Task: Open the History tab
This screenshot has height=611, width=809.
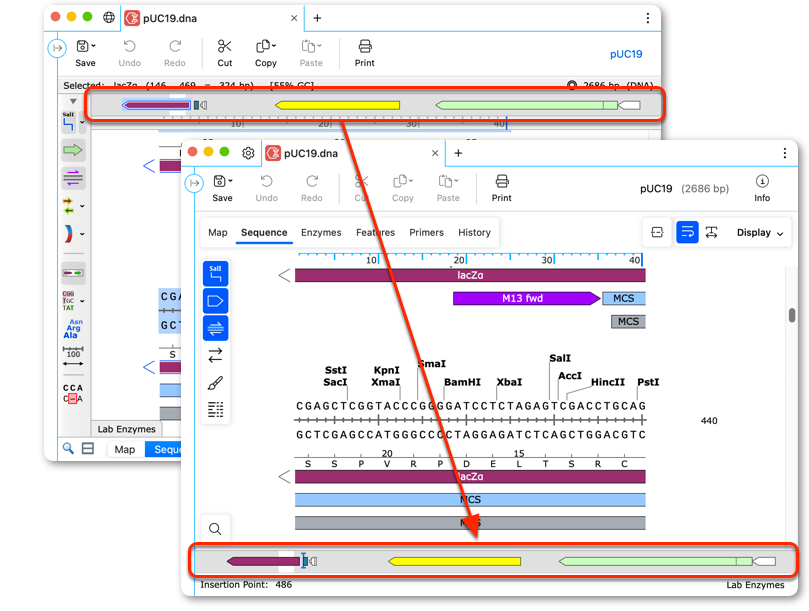Action: coord(474,233)
